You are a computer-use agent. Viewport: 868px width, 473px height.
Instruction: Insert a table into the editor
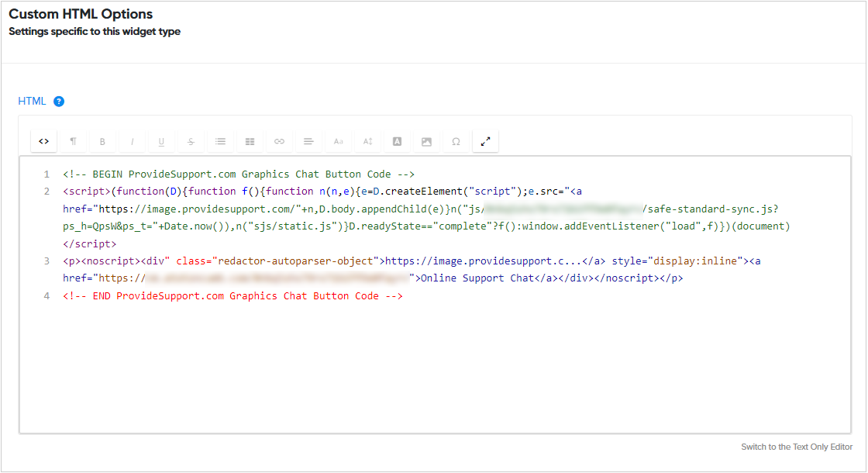(250, 140)
